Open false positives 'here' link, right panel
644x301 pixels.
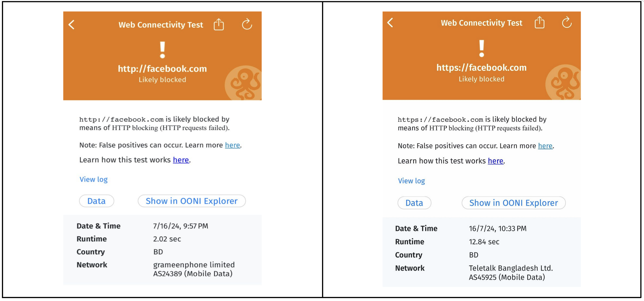pyautogui.click(x=545, y=146)
